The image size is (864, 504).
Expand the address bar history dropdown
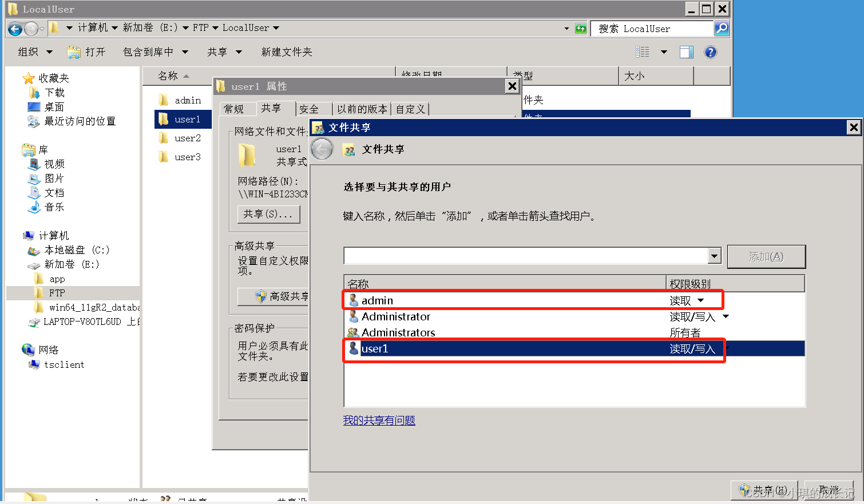[x=566, y=28]
